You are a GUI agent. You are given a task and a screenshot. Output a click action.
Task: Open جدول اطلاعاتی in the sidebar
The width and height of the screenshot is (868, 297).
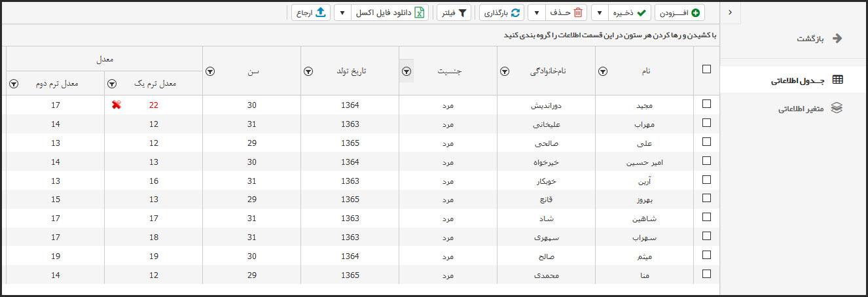coord(793,80)
